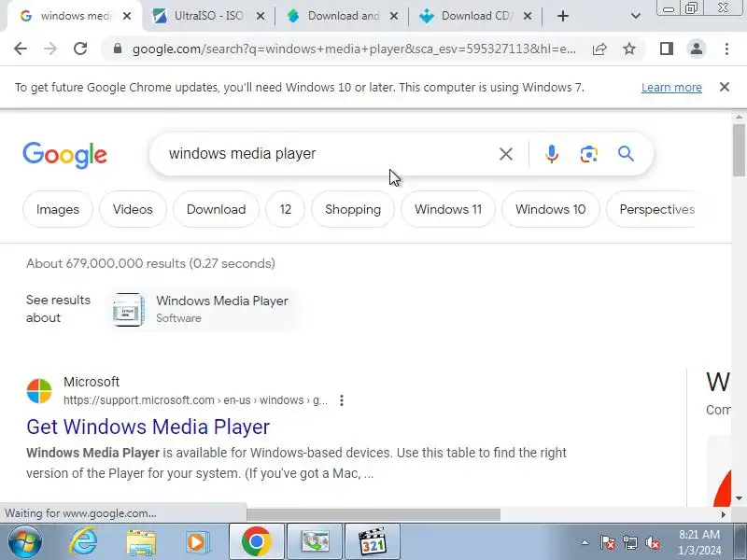Screen dimensions: 747x560
Task: Open the network status tray icon
Action: tap(630, 542)
